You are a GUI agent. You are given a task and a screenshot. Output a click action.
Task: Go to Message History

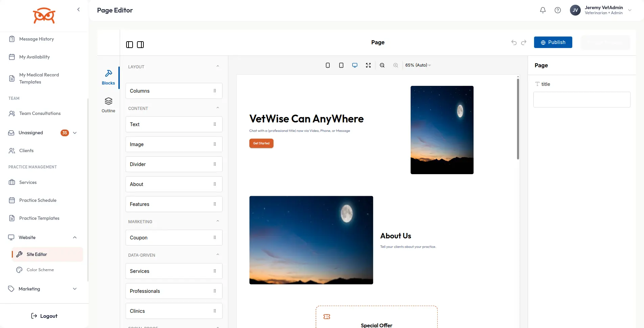[x=37, y=39]
